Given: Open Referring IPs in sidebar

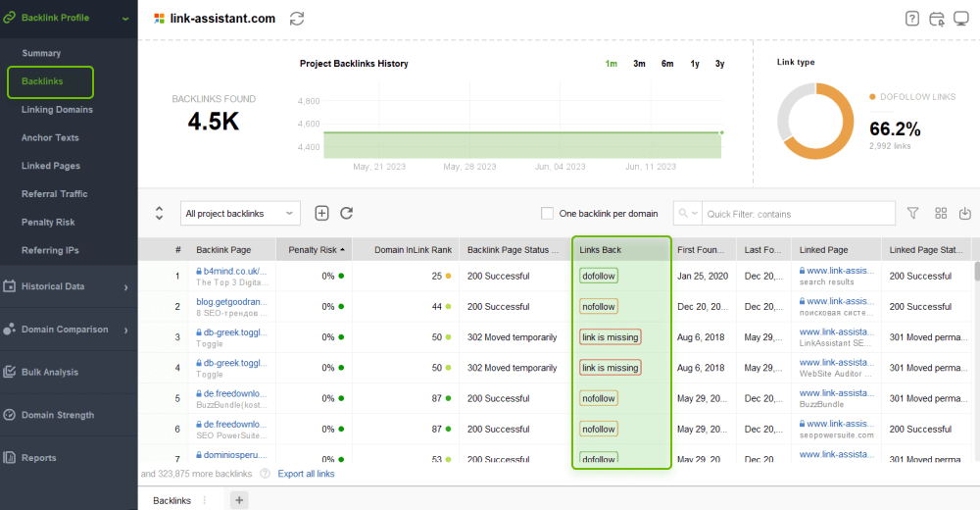Looking at the screenshot, I should [x=50, y=250].
